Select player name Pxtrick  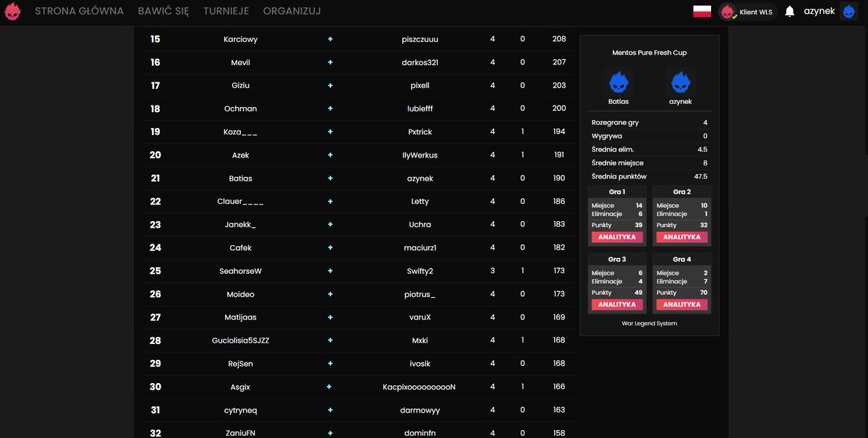[x=420, y=132]
